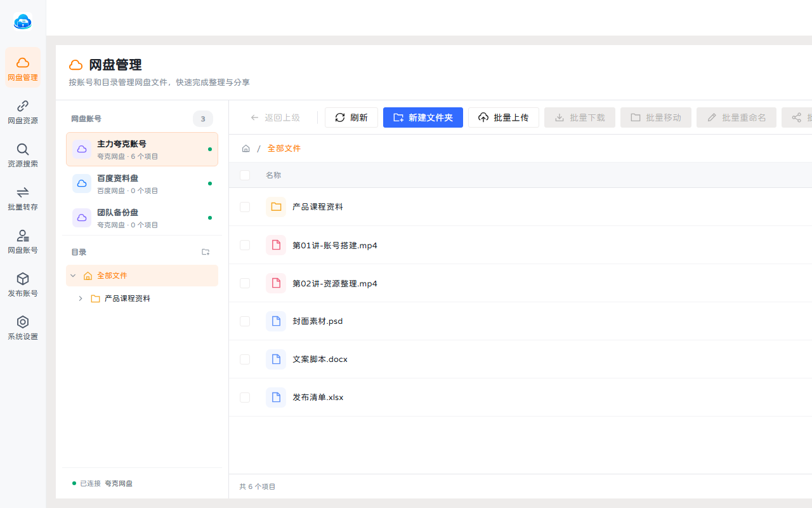The height and width of the screenshot is (508, 812).
Task: Click the purple cloud icon of 主力夸克账号
Action: [82, 149]
